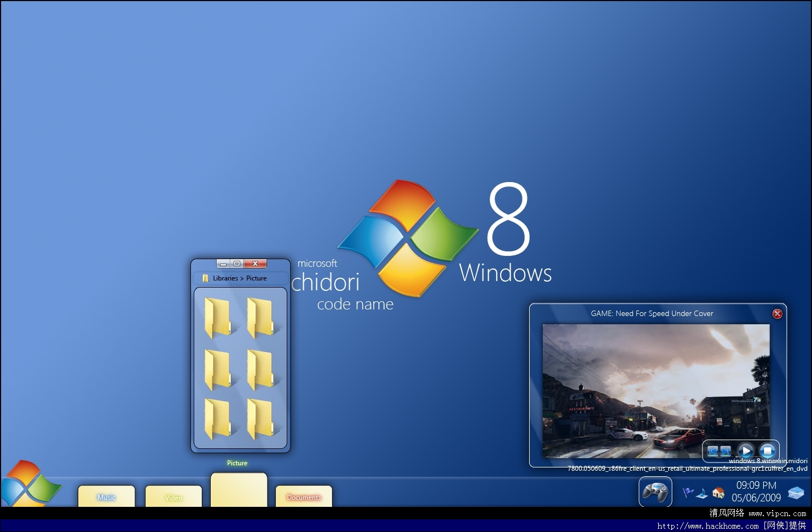
Task: Open the top-right folder in Picture window
Action: (260, 318)
